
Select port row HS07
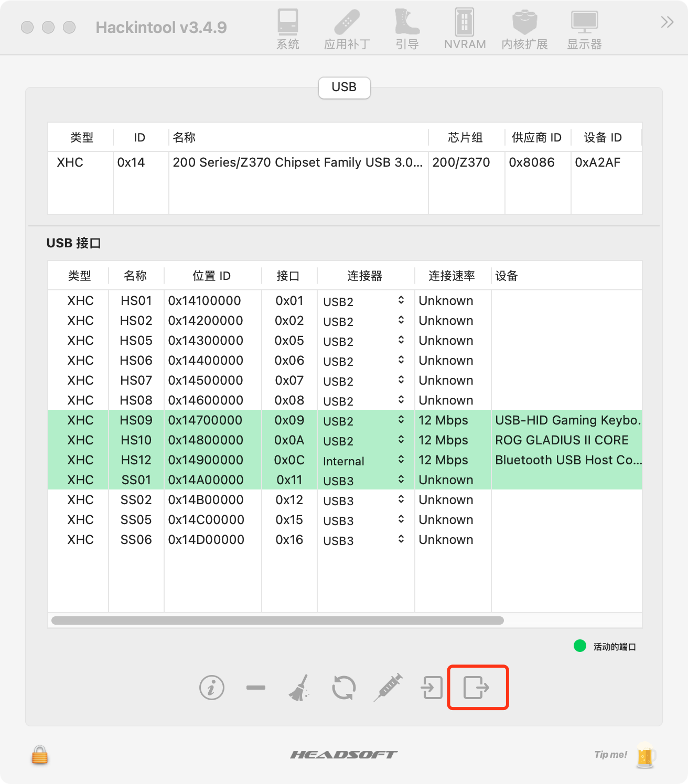point(345,380)
